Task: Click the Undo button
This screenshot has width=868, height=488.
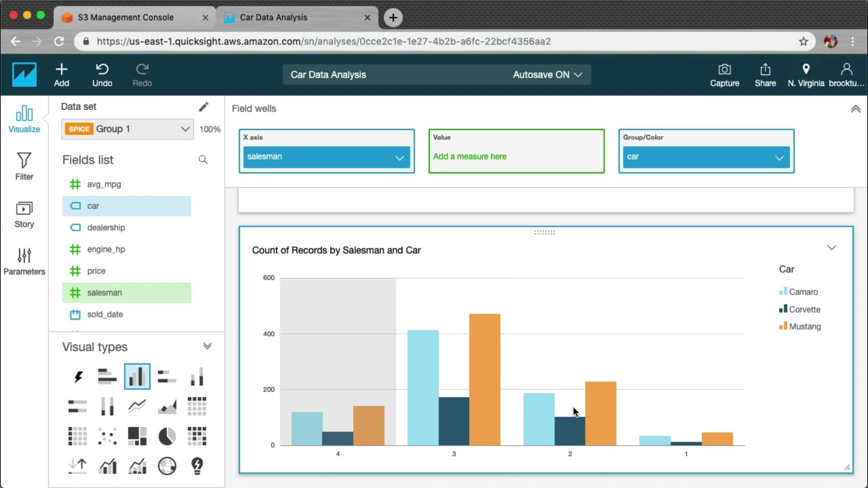Action: click(102, 75)
